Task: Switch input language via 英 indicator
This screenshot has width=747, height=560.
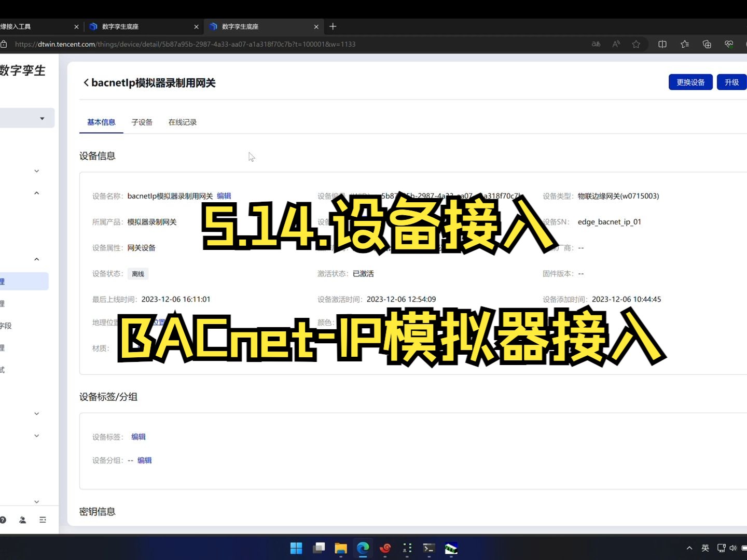Action: 705,548
